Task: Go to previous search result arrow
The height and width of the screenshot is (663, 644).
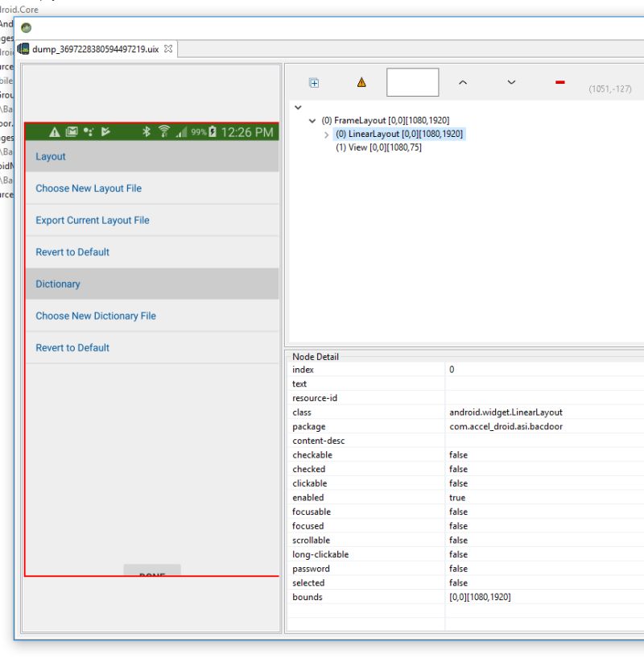Action: [x=463, y=82]
